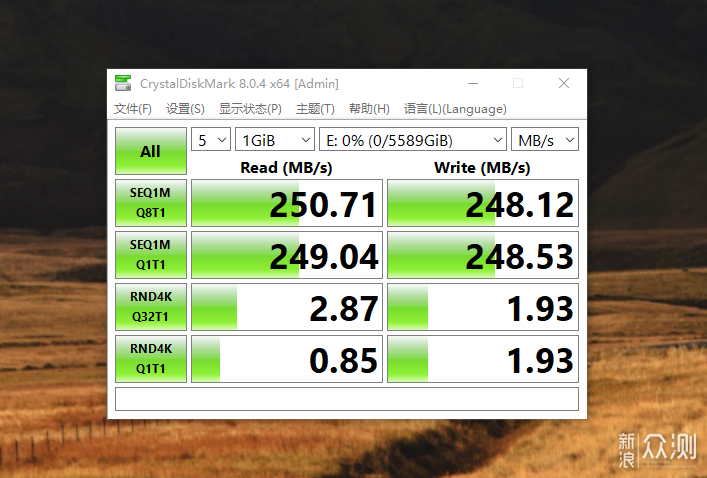Viewport: 707px width, 478px height.
Task: Open the drive selector showing E: 0%
Action: [413, 139]
